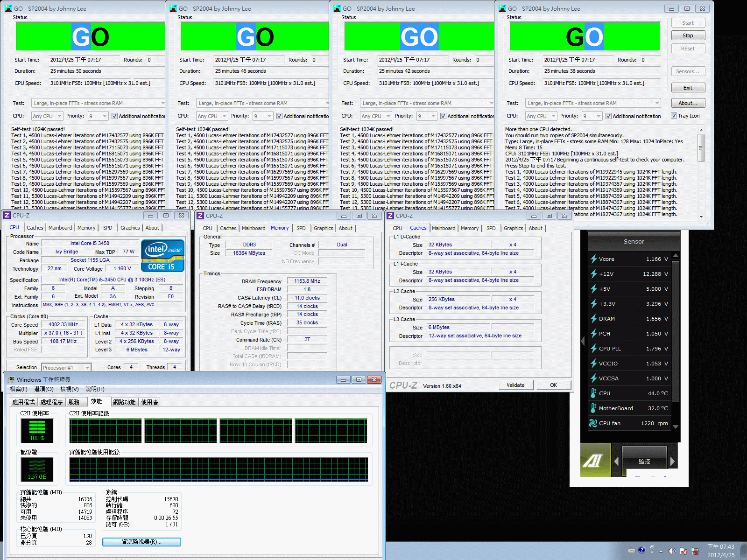Open the 檔案(F) menu in Task Manager
The image size is (747, 560).
click(19, 389)
